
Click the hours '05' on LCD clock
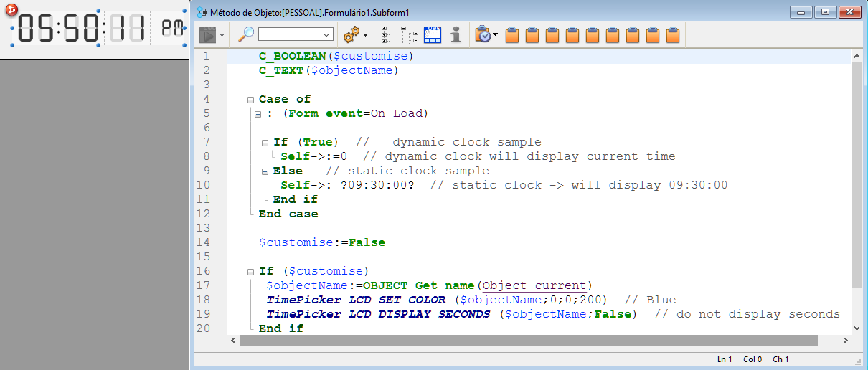tap(36, 29)
